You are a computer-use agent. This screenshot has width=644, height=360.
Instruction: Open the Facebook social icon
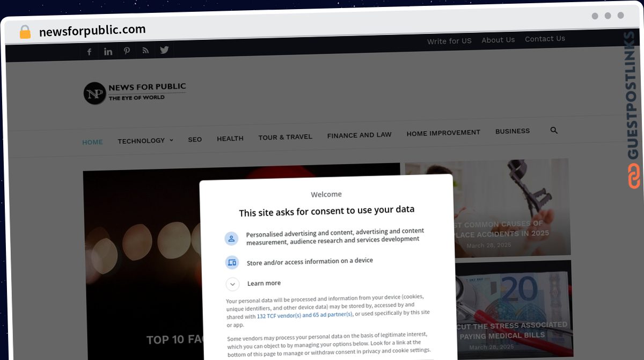click(89, 52)
